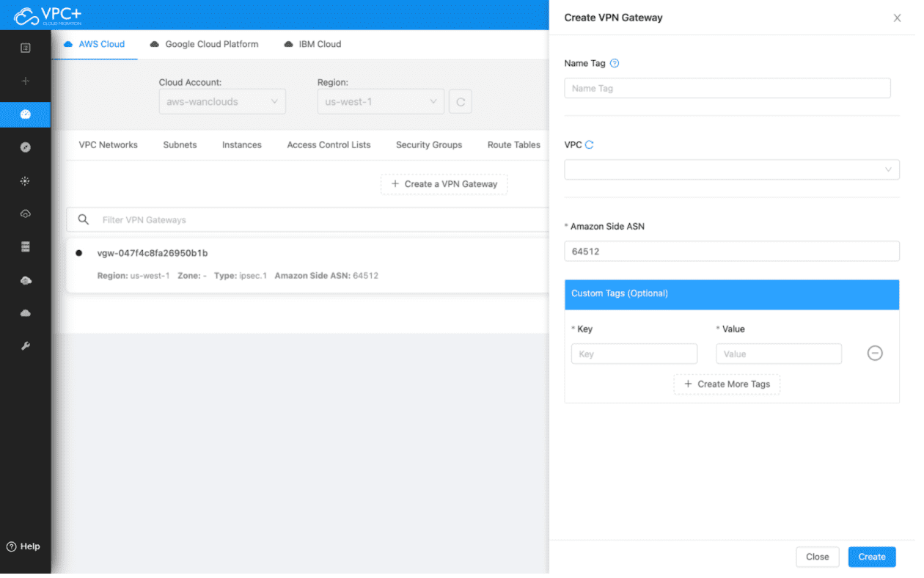
Task: Open the cloud sync sidebar icon
Action: [x=26, y=213]
